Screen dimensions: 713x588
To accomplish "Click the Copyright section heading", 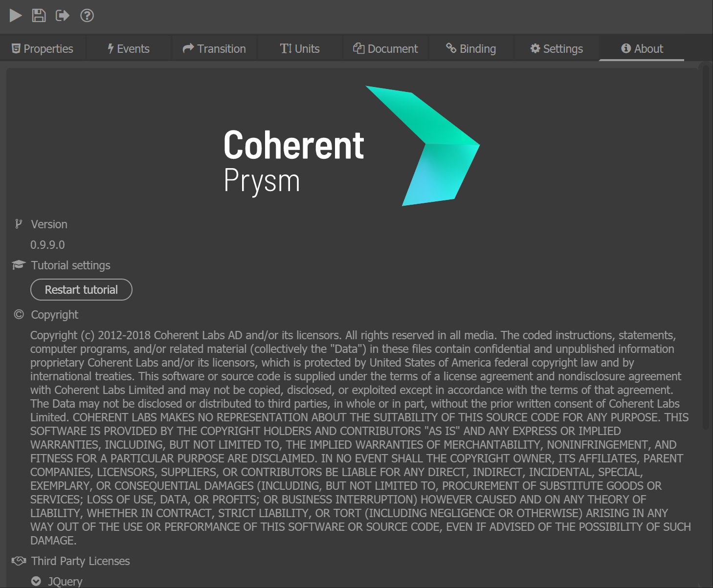I will coord(55,315).
